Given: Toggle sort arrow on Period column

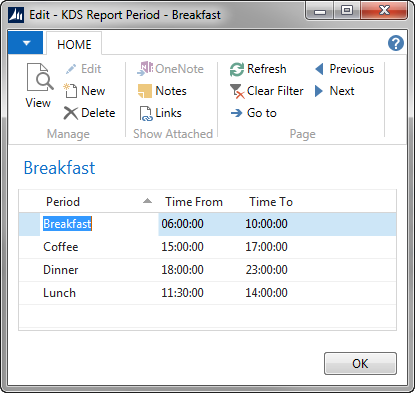Looking at the screenshot, I should pos(147,201).
